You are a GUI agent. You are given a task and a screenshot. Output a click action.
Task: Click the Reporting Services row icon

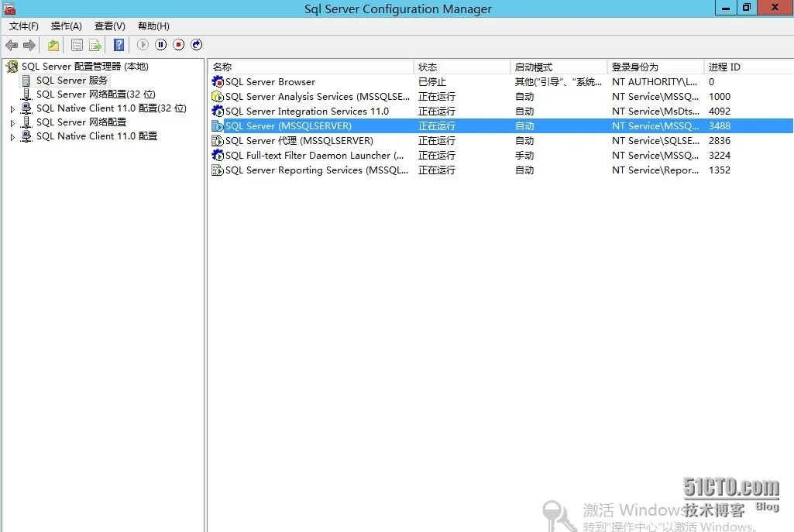tap(218, 170)
